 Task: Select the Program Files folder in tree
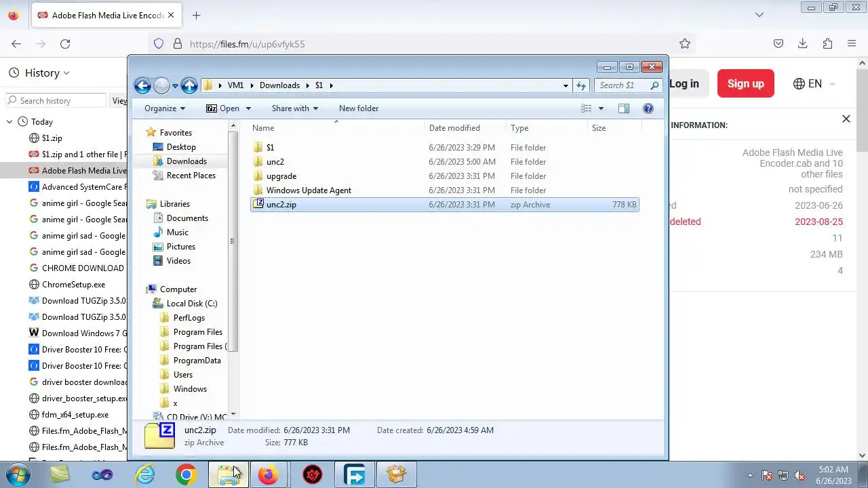[198, 332]
